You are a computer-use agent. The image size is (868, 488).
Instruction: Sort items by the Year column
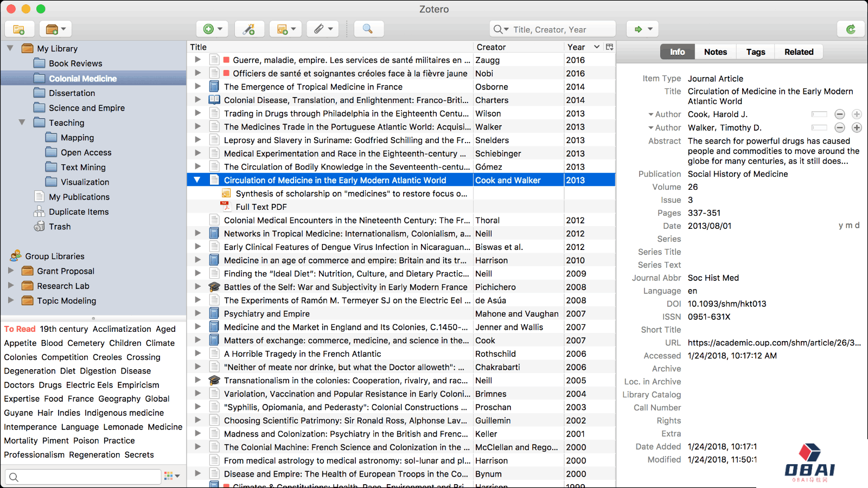tap(583, 47)
